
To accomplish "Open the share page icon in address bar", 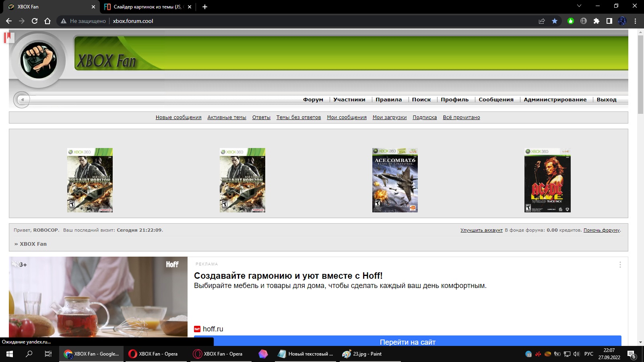I will (x=542, y=21).
